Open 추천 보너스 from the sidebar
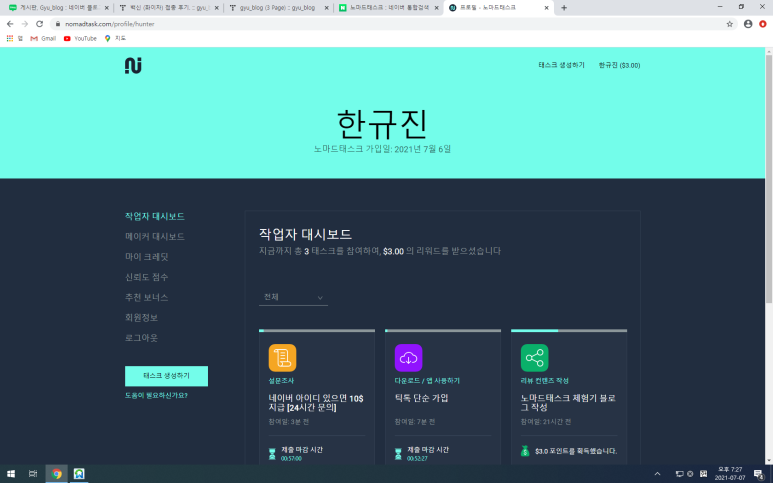The height and width of the screenshot is (483, 773). point(146,297)
